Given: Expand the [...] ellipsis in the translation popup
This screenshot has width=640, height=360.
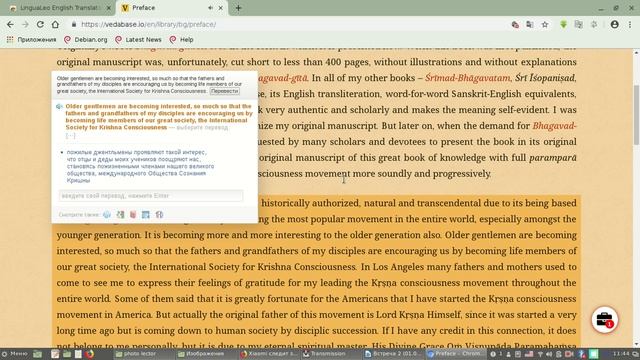Looking at the screenshot, I should (x=71, y=136).
